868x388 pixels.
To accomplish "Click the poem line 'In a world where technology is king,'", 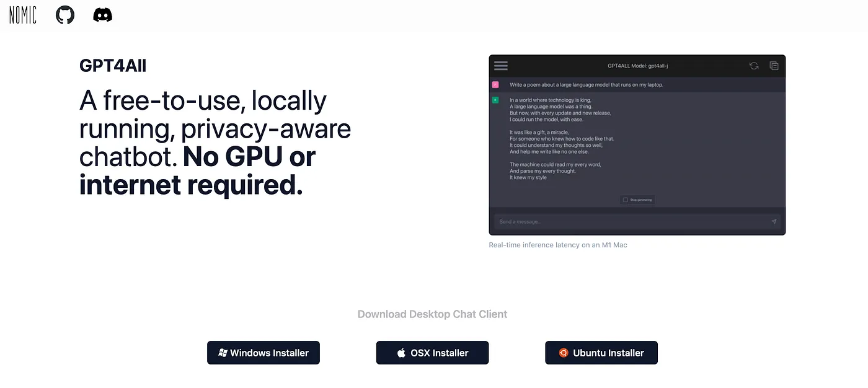I will (551, 100).
